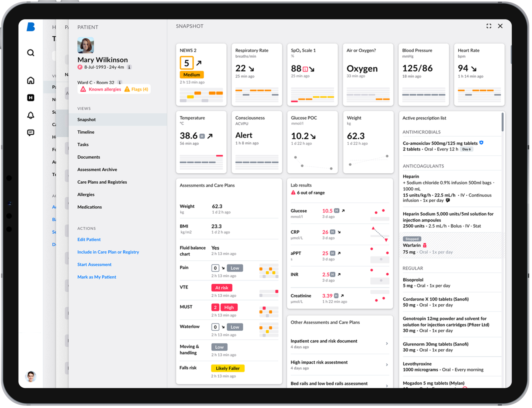The image size is (532, 408).
Task: Open the home icon in sidebar
Action: pyautogui.click(x=31, y=80)
